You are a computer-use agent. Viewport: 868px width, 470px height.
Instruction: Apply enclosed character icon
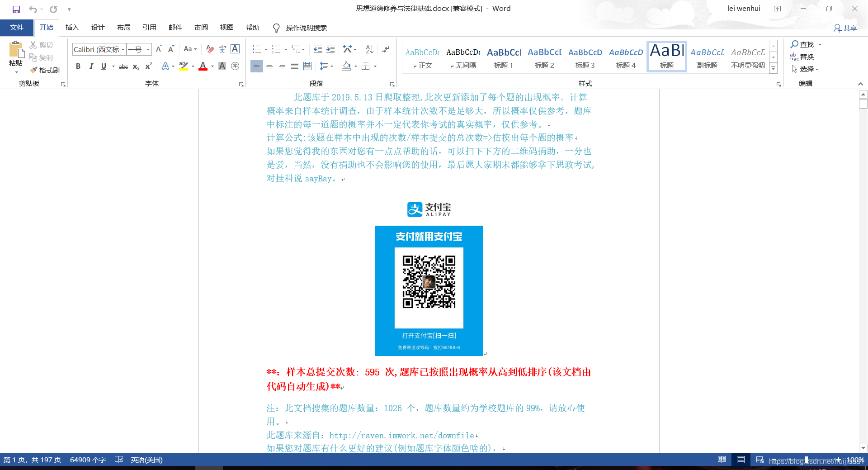coord(235,66)
